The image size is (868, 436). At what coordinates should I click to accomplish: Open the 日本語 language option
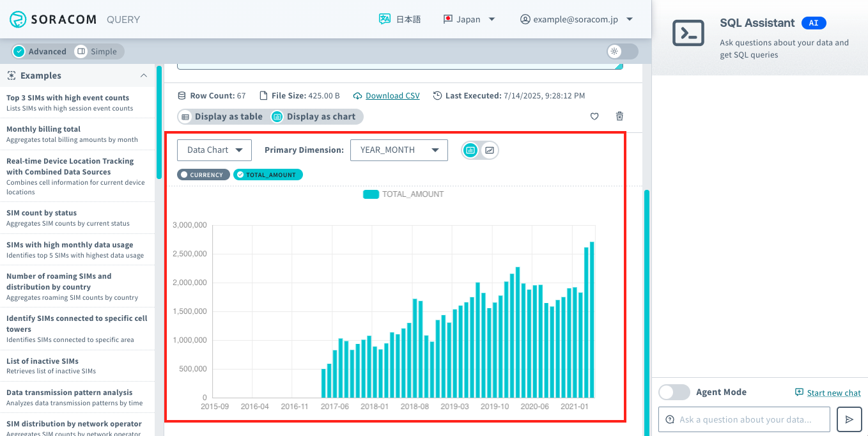(401, 19)
